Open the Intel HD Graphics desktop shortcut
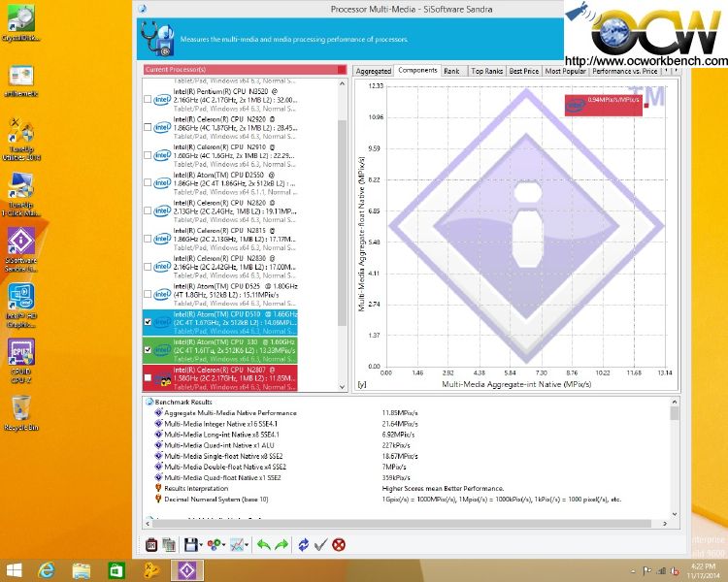 pyautogui.click(x=21, y=306)
